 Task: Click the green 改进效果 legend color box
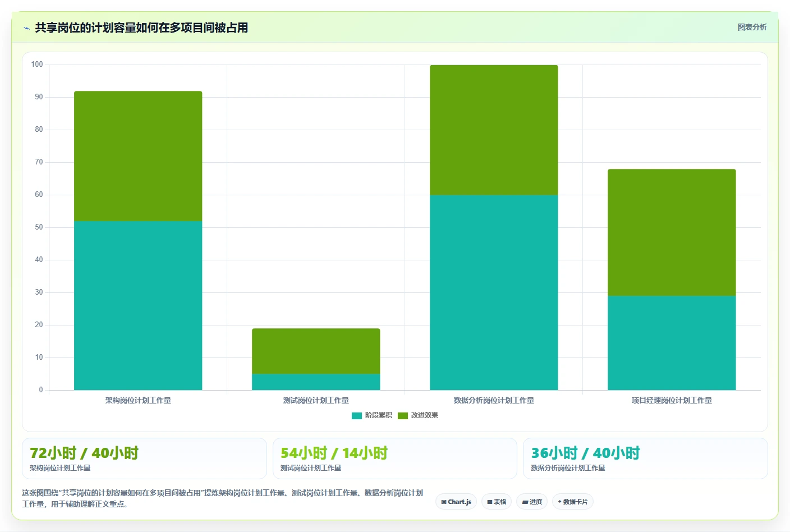(x=403, y=416)
